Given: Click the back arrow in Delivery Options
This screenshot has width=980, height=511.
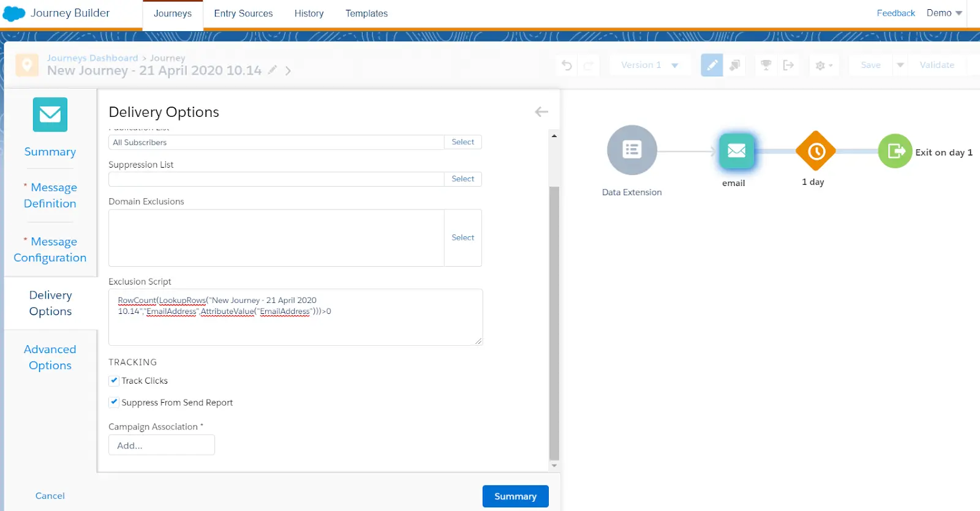Looking at the screenshot, I should point(541,111).
